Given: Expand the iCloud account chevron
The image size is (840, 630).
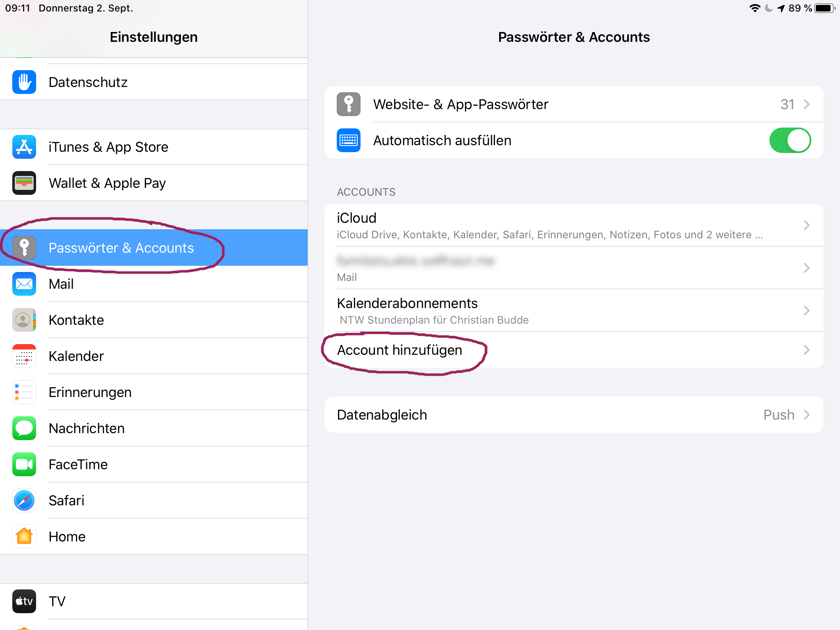Looking at the screenshot, I should point(806,225).
